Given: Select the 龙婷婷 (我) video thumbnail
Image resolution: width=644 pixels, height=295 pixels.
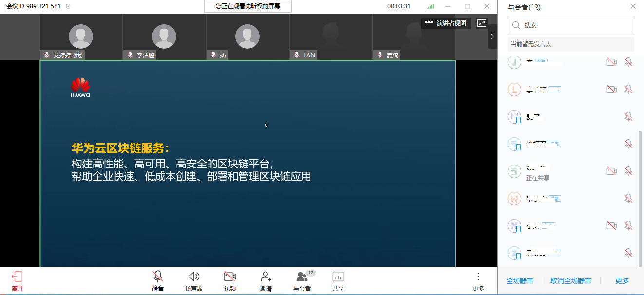Looking at the screenshot, I should pos(81,37).
